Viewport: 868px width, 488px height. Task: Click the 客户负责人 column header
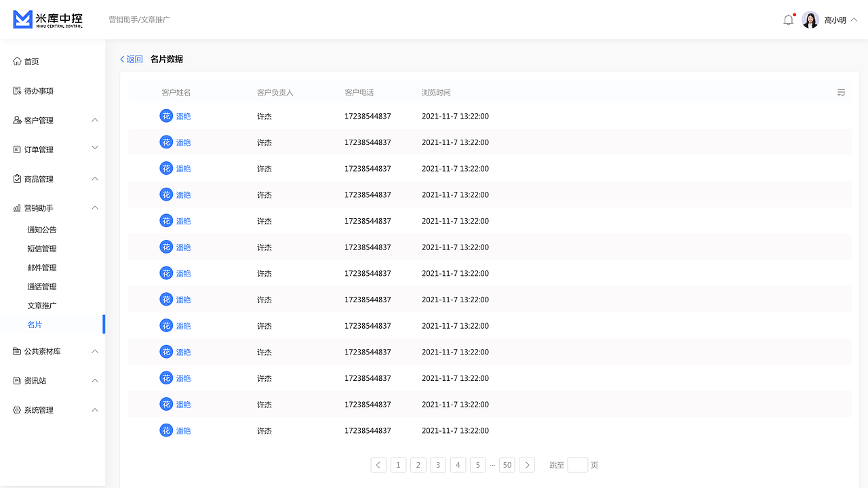(275, 92)
